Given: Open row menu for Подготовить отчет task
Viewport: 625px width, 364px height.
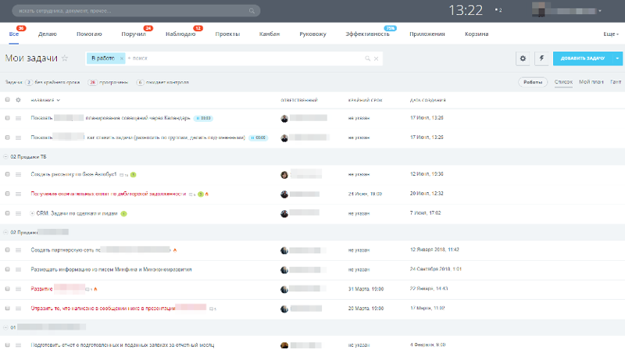Looking at the screenshot, I should (x=18, y=345).
